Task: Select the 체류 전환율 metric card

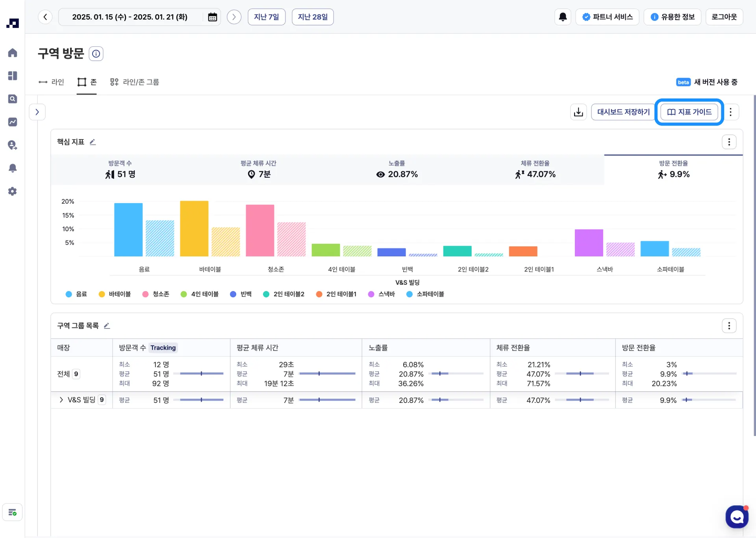Action: (x=535, y=170)
